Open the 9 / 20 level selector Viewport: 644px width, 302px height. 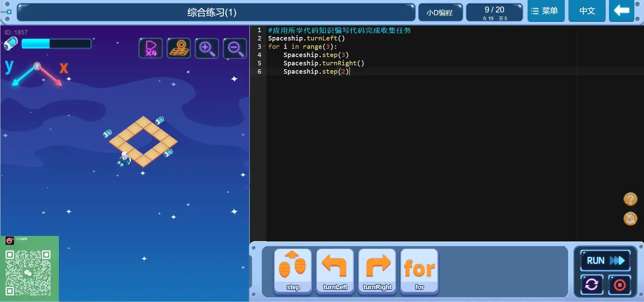(494, 13)
